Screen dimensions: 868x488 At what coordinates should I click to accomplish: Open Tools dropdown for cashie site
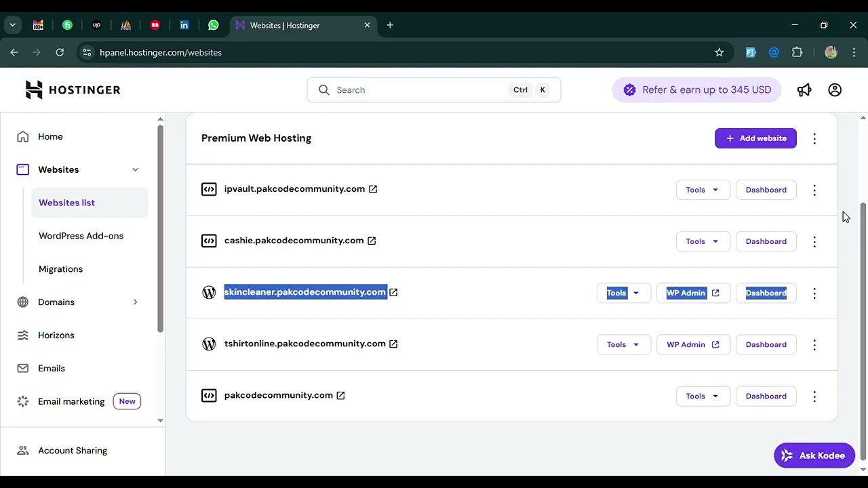pos(703,241)
